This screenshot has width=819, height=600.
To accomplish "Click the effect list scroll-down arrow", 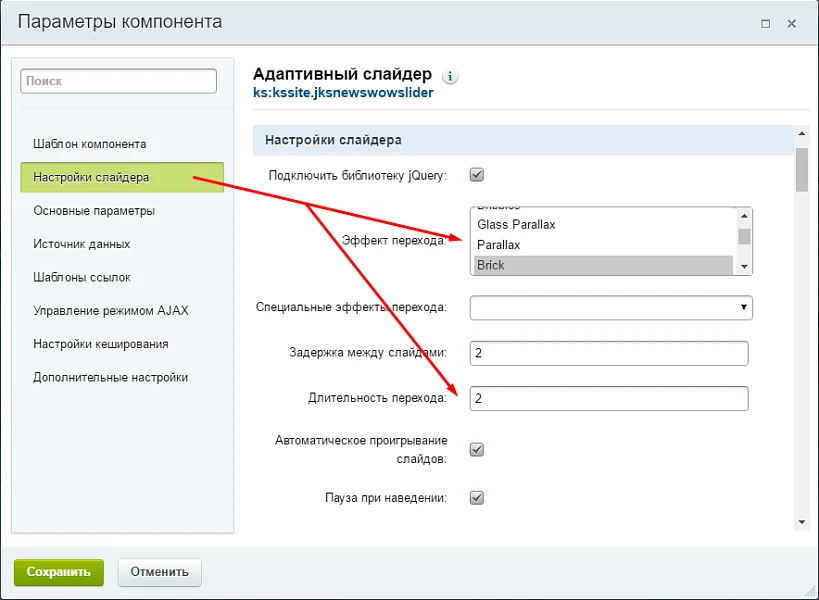I will click(x=744, y=267).
